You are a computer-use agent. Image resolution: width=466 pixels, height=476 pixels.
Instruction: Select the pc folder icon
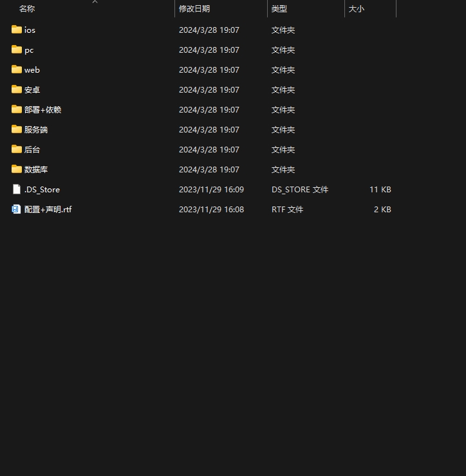16,50
